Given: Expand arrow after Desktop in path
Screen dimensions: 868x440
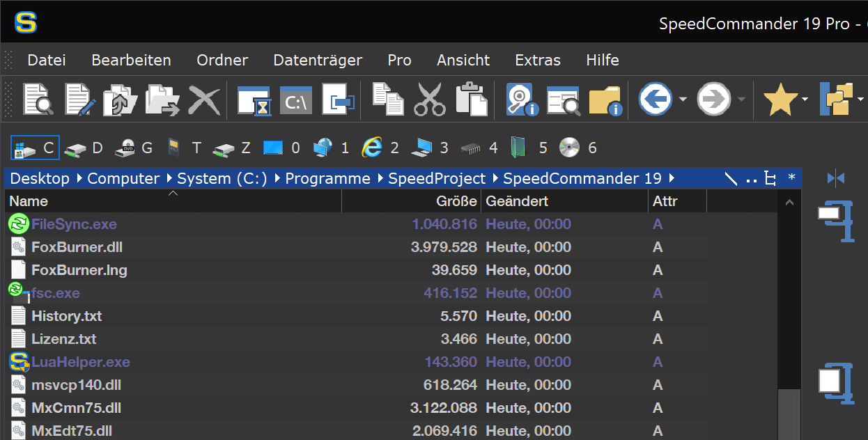Looking at the screenshot, I should pyautogui.click(x=78, y=179).
